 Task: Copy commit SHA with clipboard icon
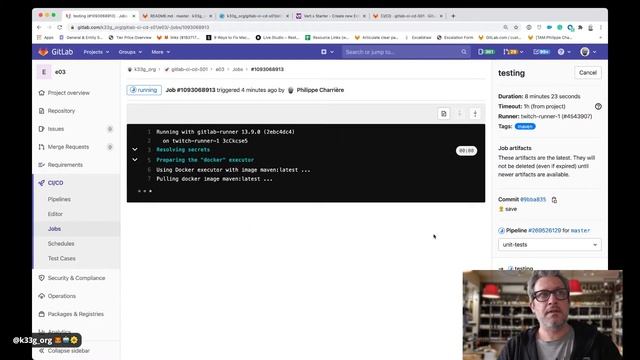tap(554, 200)
